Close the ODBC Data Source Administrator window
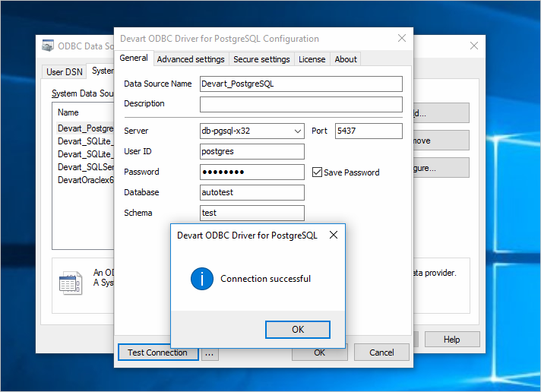This screenshot has height=392, width=541. [473, 46]
